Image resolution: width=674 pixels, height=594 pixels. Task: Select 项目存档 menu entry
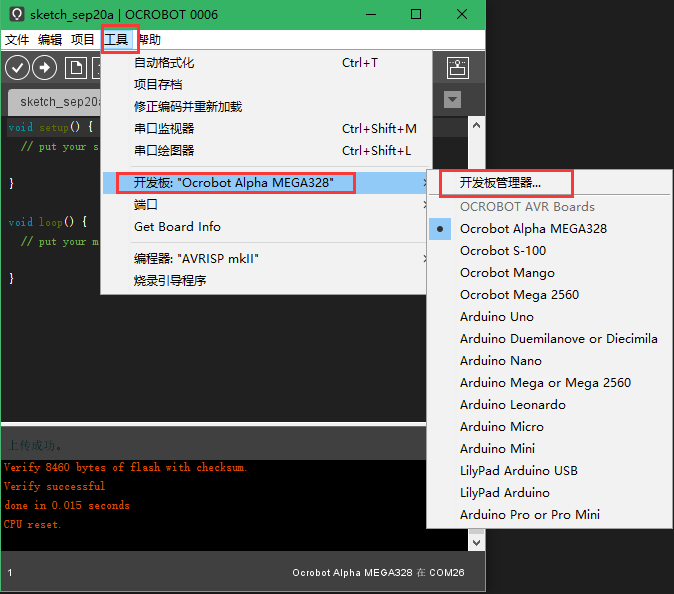pos(267,85)
